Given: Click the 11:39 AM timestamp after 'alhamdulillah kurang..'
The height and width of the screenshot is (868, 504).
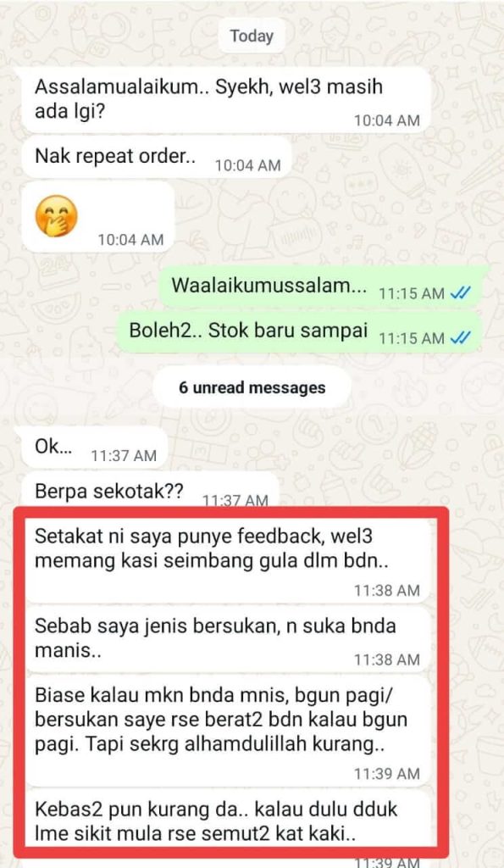Looking at the screenshot, I should click(x=387, y=774).
